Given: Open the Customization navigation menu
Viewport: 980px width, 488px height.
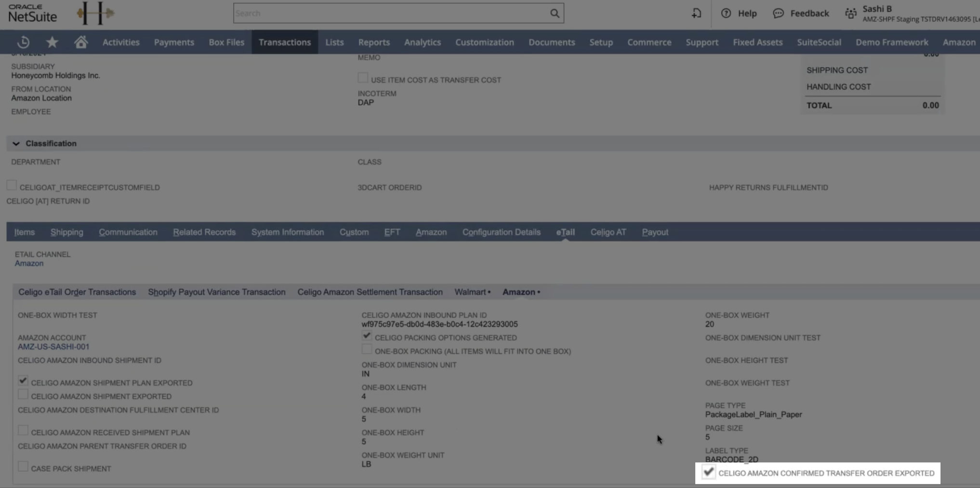Looking at the screenshot, I should point(485,42).
